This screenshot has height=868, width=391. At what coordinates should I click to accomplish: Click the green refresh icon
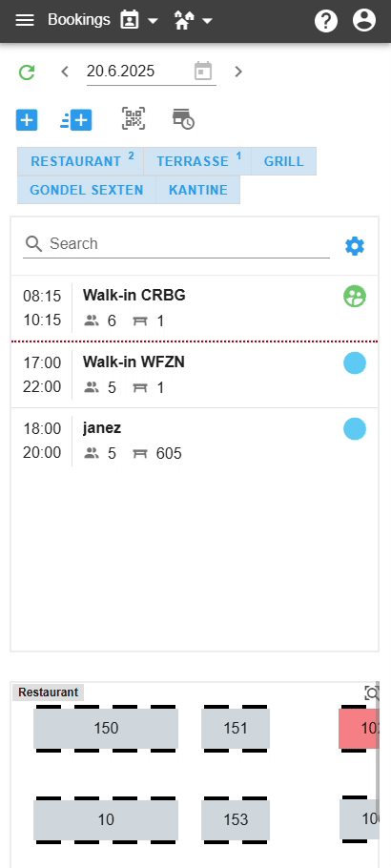[27, 72]
